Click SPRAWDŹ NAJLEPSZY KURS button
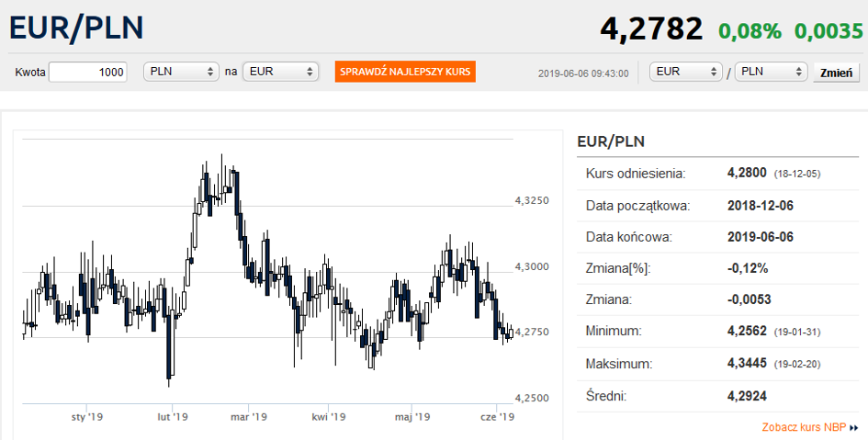The height and width of the screenshot is (440, 868). (405, 72)
